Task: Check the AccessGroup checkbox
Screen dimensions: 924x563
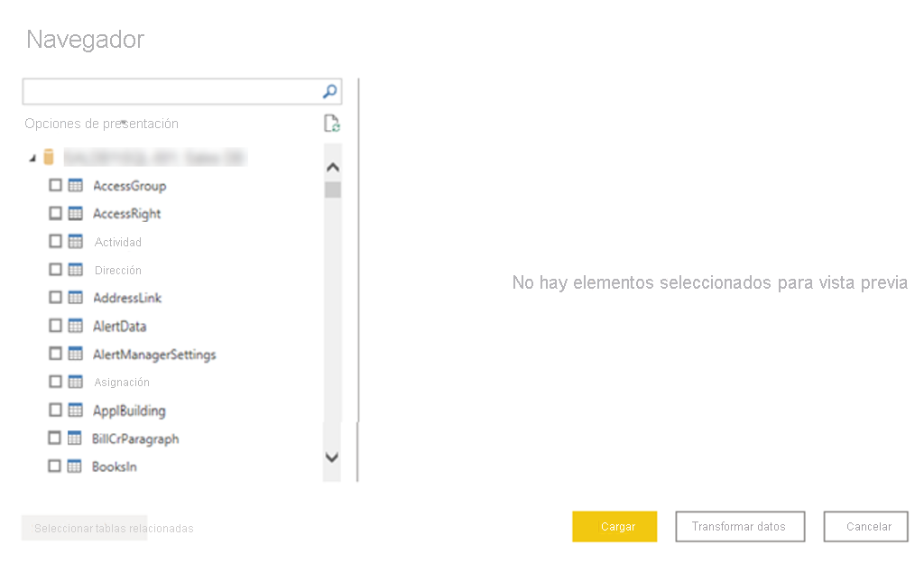Action: click(x=55, y=186)
